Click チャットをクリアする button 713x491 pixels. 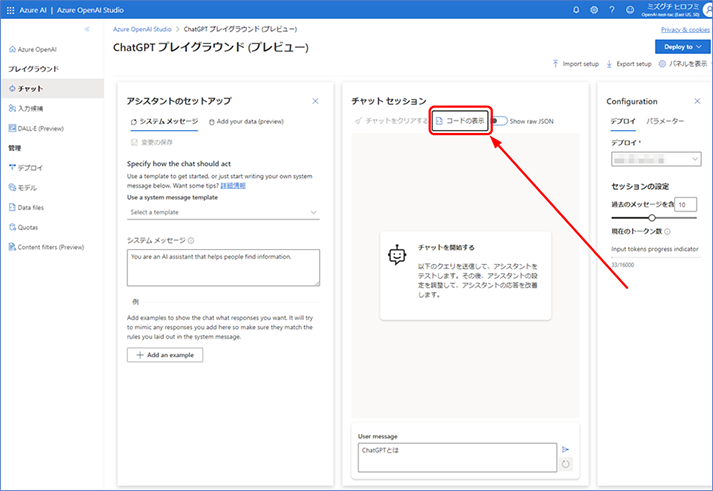pyautogui.click(x=392, y=120)
